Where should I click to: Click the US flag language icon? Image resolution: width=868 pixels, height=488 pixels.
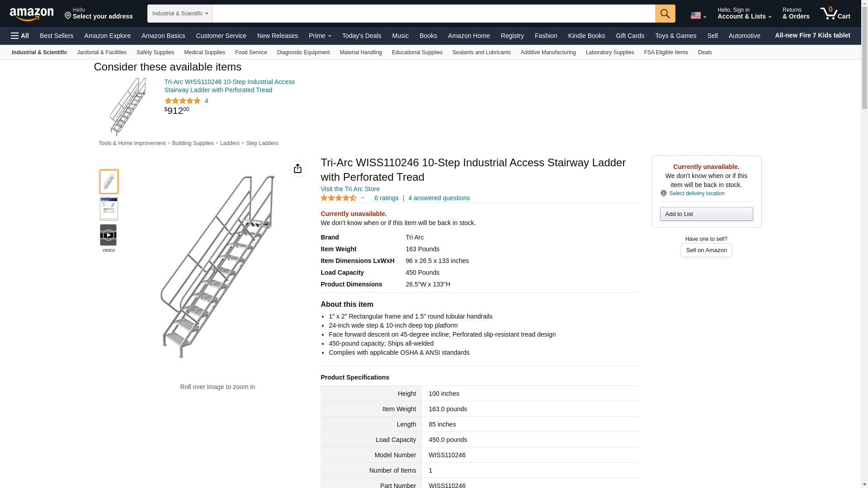tap(696, 15)
